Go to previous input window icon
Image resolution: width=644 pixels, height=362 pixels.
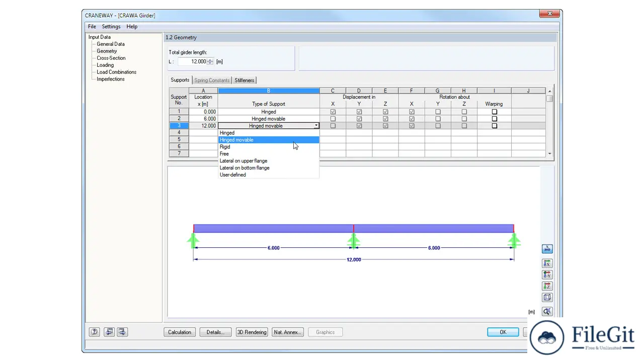pyautogui.click(x=109, y=332)
